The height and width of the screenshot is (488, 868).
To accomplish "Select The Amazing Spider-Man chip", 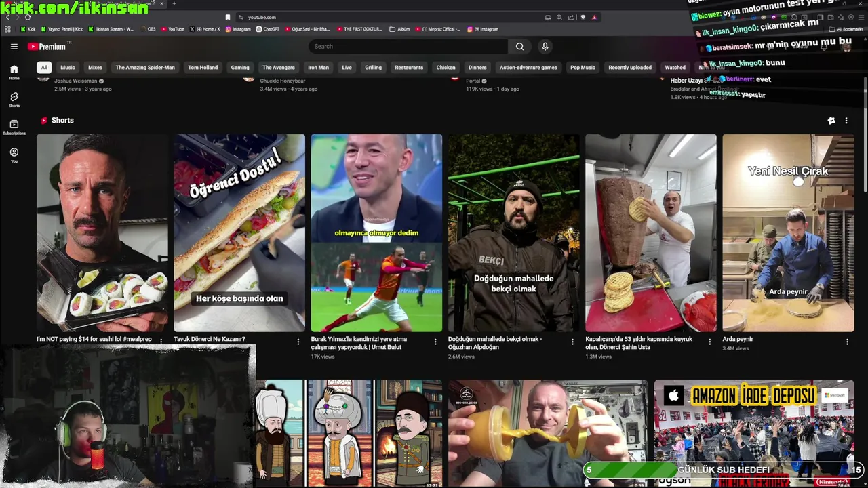I will (145, 68).
